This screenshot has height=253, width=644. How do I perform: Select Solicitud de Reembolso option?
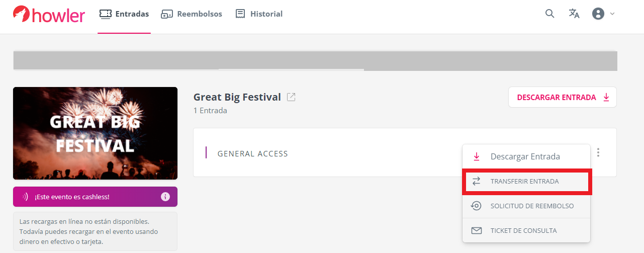pos(526,206)
